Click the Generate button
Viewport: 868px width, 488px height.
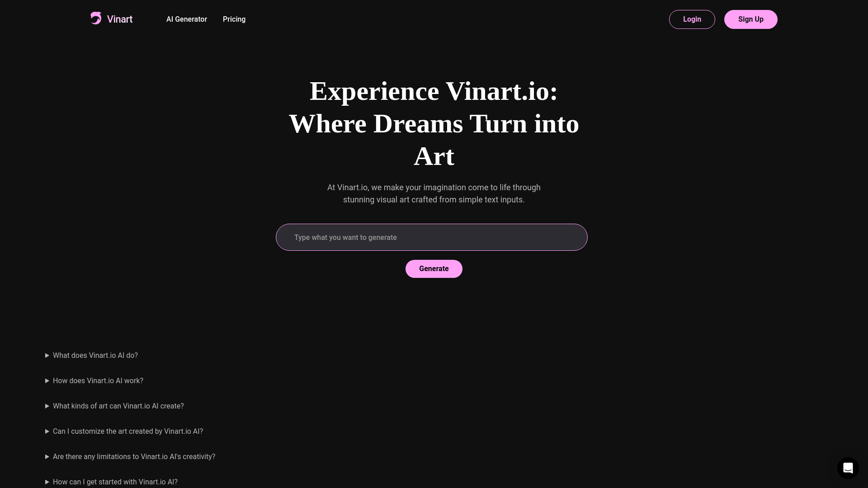[434, 269]
